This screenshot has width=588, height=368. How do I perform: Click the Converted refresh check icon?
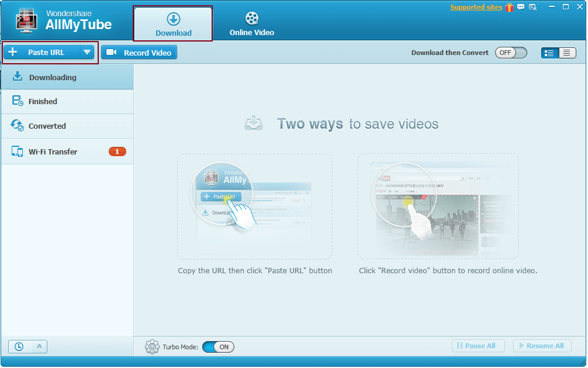click(x=18, y=125)
